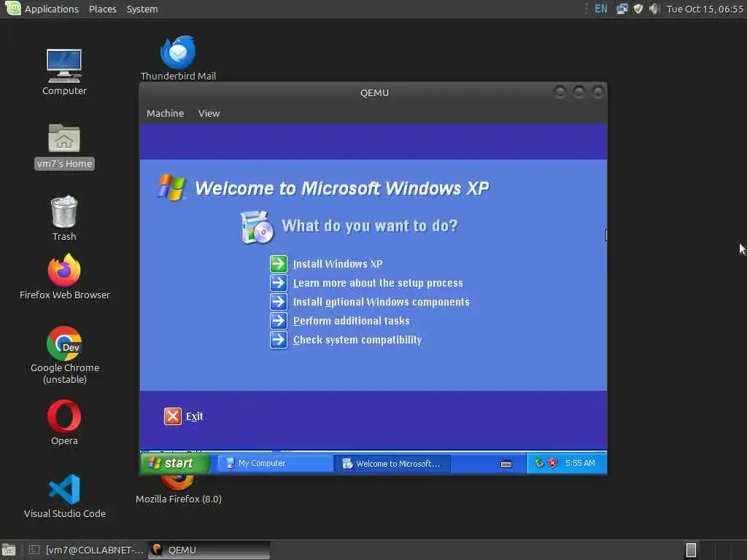Click the arrow icon for optional Windows components
Image resolution: width=747 pixels, height=560 pixels.
click(279, 302)
